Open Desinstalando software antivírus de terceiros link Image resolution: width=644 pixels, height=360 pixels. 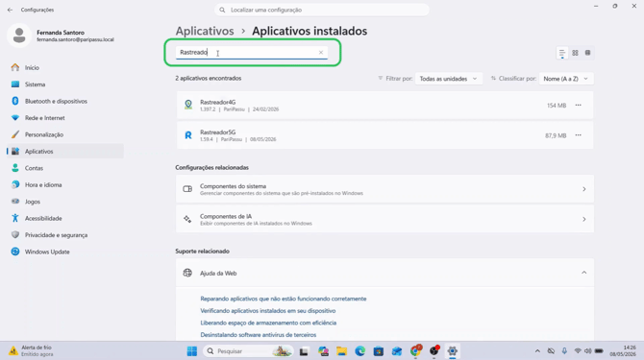[x=258, y=335]
